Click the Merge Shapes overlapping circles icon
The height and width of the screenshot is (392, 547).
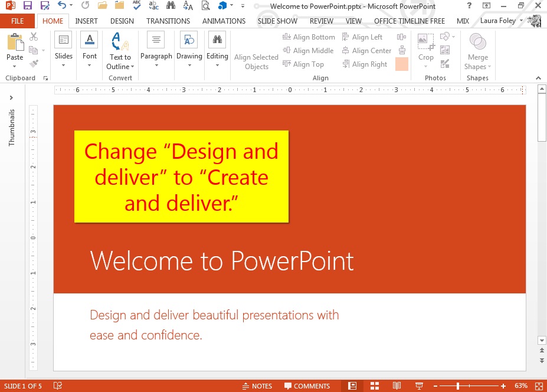(x=477, y=42)
